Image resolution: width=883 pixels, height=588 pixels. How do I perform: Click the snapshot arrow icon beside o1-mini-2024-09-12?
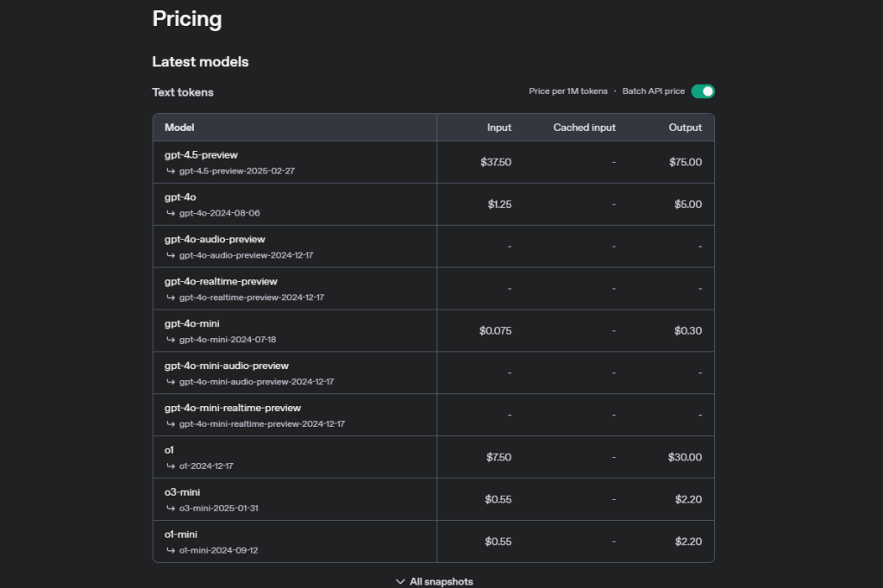click(x=170, y=551)
